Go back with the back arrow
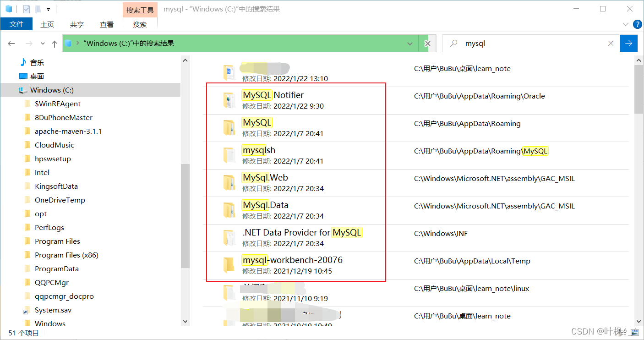 pos(11,44)
